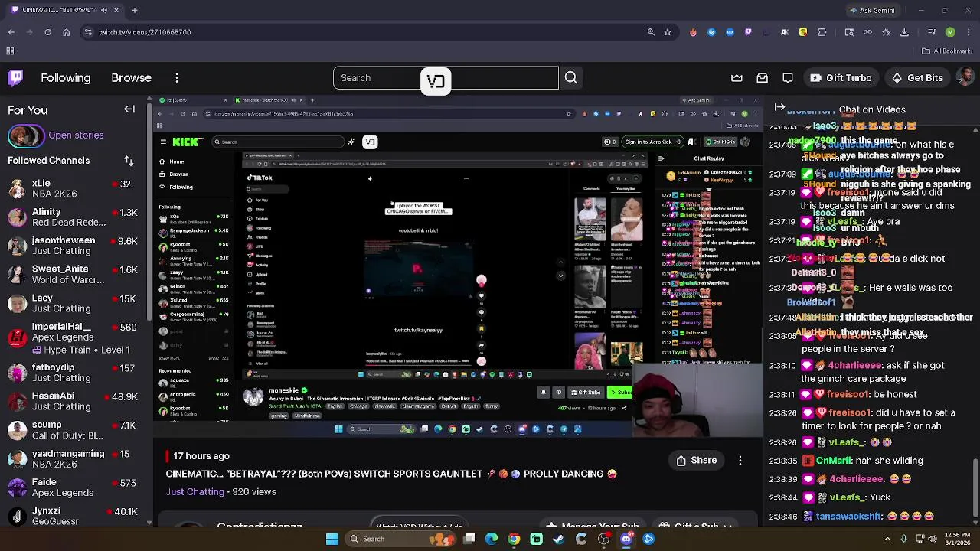Show hidden system tray icons
This screenshot has width=980, height=551.
click(x=887, y=539)
